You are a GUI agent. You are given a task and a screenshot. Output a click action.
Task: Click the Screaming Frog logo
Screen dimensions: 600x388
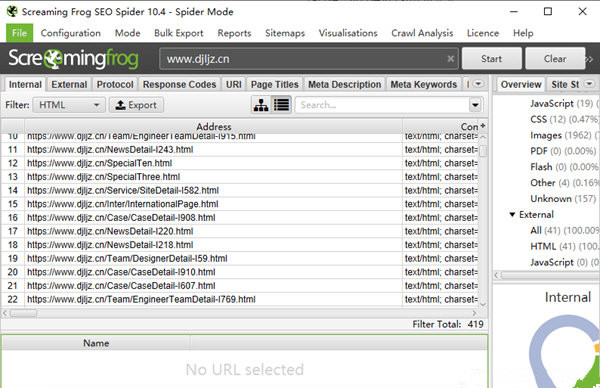(73, 59)
